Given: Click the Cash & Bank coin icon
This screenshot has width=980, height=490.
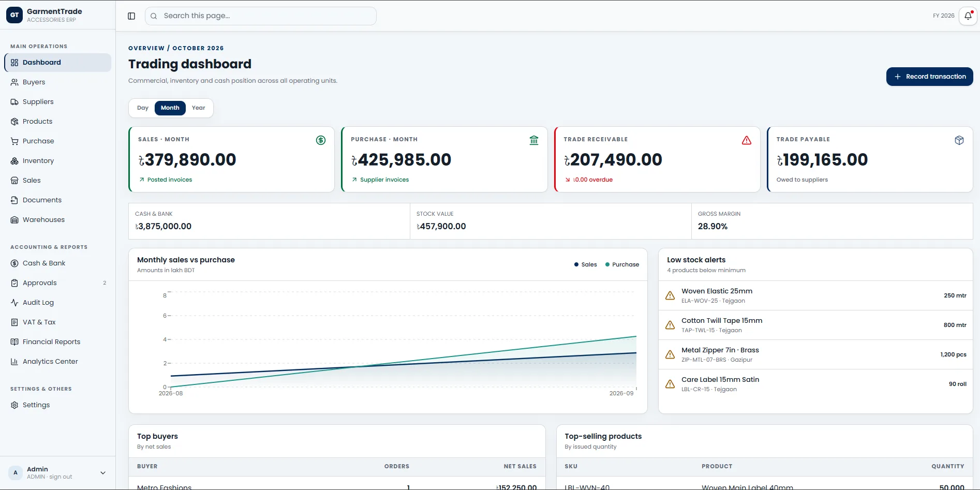Looking at the screenshot, I should pyautogui.click(x=14, y=263).
